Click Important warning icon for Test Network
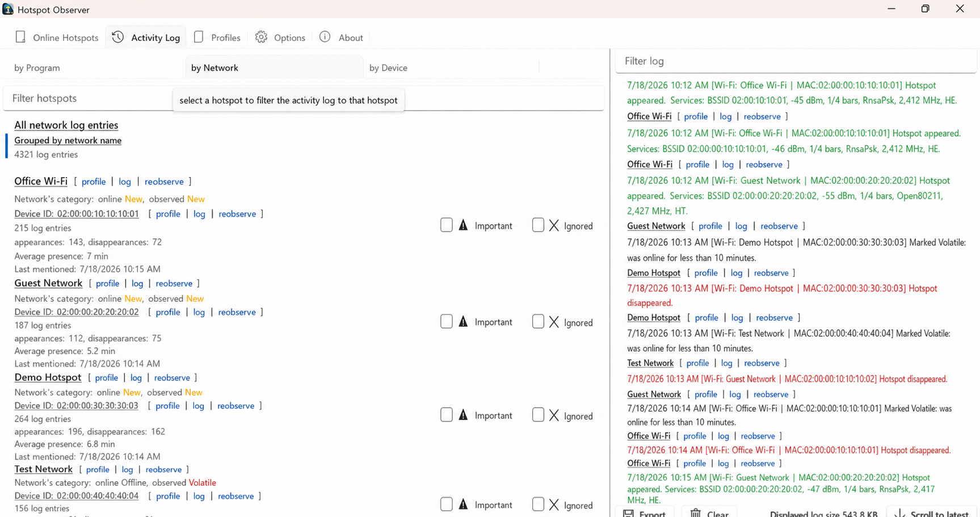Viewport: 980px width, 517px height. coord(464,505)
